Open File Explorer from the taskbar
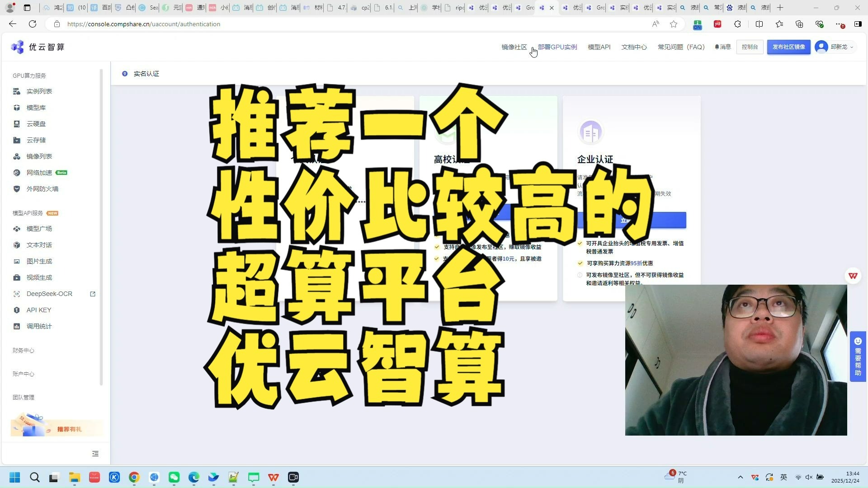The height and width of the screenshot is (488, 868). [74, 477]
